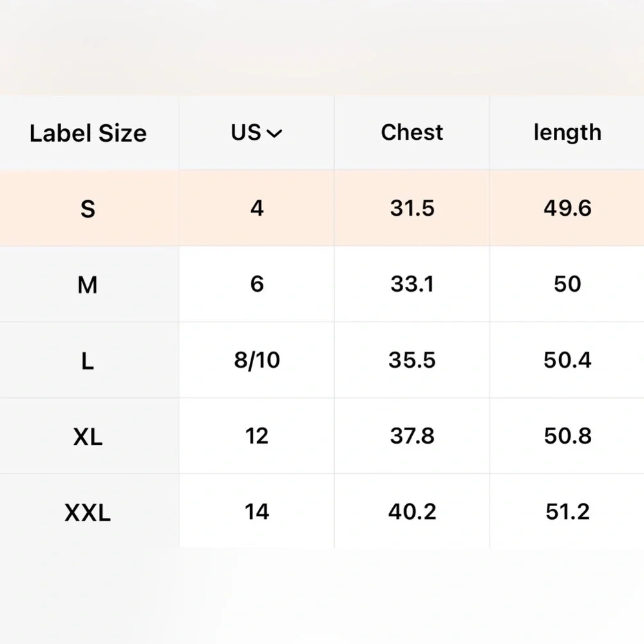The height and width of the screenshot is (644, 644).
Task: Click length measurement 49.6
Action: [x=567, y=209]
